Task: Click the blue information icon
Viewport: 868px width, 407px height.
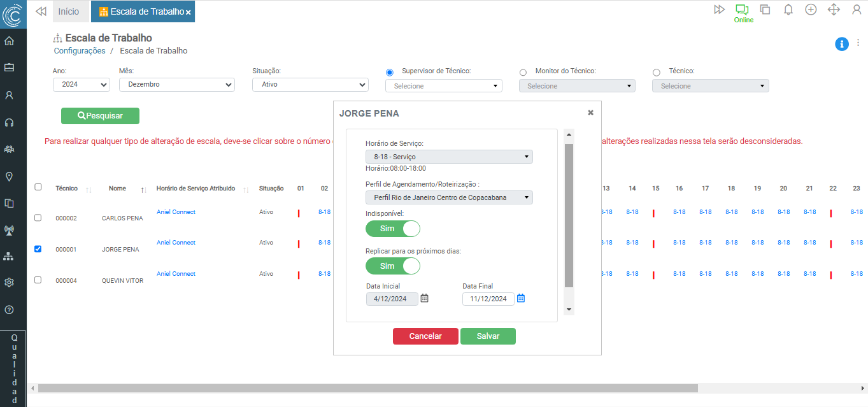Action: click(x=841, y=44)
